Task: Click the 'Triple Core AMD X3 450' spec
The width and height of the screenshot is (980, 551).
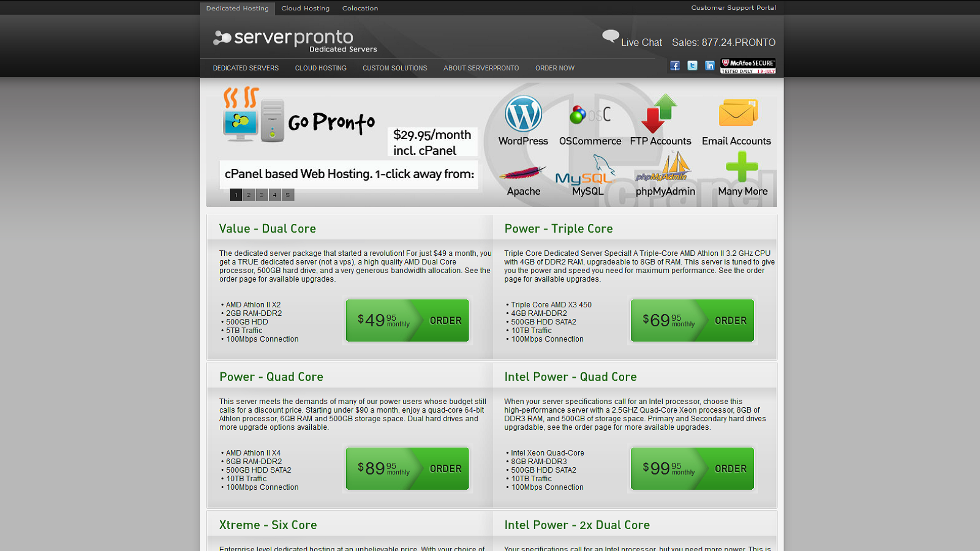Action: pyautogui.click(x=551, y=305)
